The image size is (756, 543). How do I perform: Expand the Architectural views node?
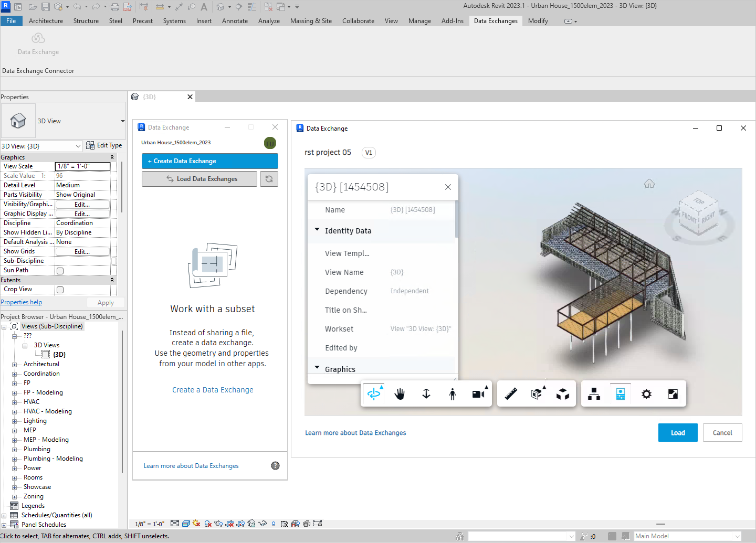(x=15, y=365)
